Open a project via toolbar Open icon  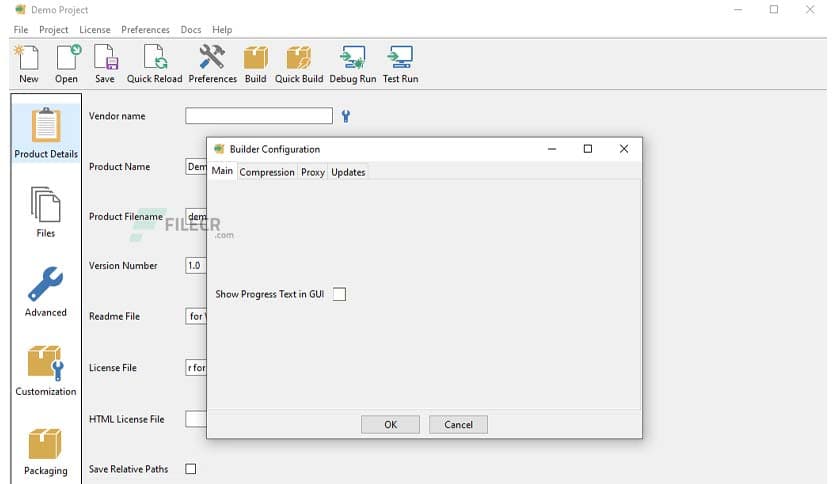[x=67, y=64]
